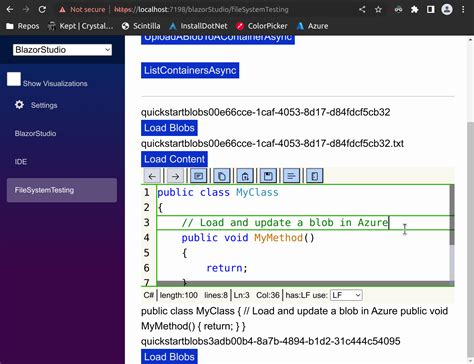
Task: Click the 'length:100' status entry
Action: (x=179, y=295)
